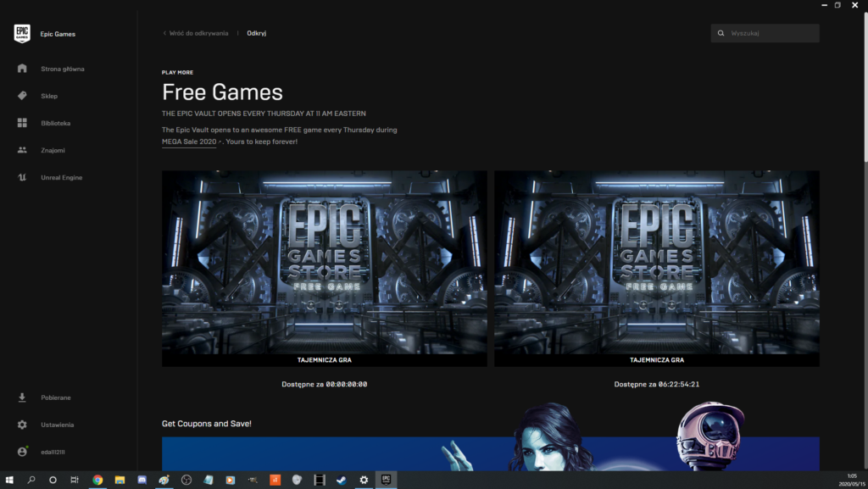The height and width of the screenshot is (489, 868).
Task: Open Biblioteka library
Action: coord(55,124)
